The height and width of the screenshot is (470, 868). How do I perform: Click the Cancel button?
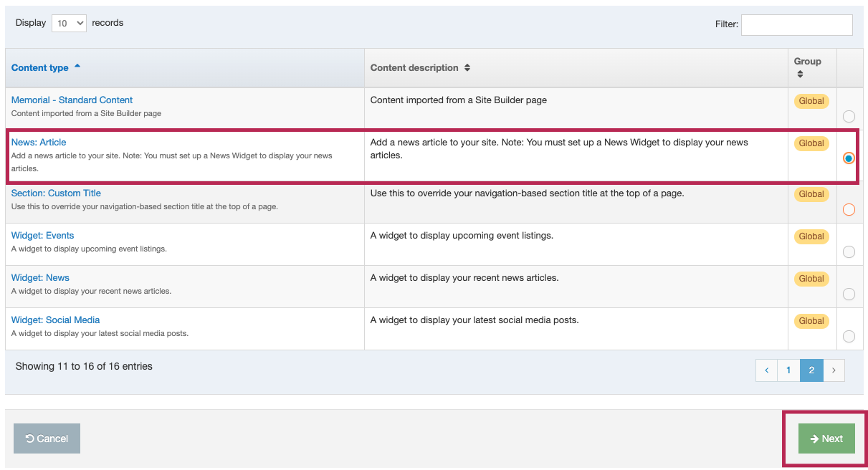[x=47, y=438]
